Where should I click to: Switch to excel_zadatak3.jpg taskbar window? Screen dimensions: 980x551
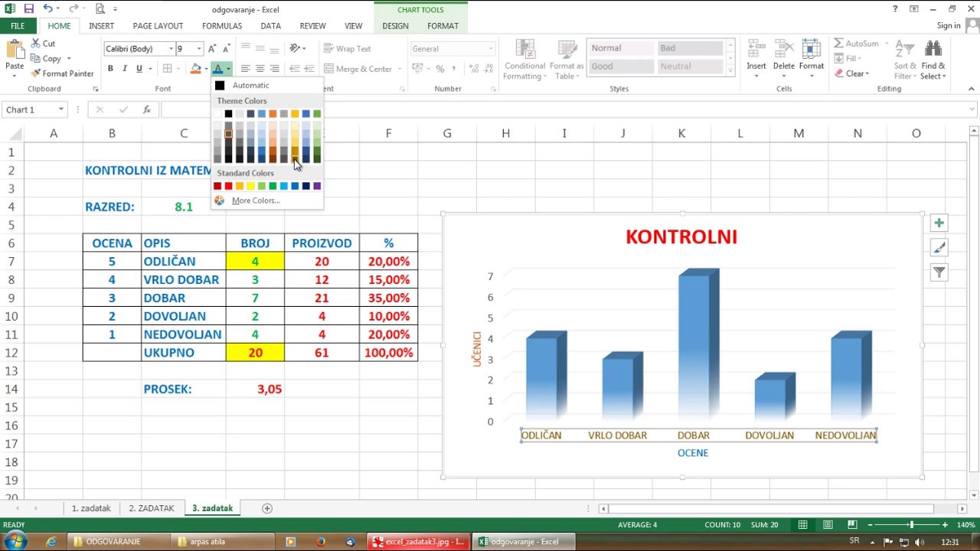[x=418, y=541]
